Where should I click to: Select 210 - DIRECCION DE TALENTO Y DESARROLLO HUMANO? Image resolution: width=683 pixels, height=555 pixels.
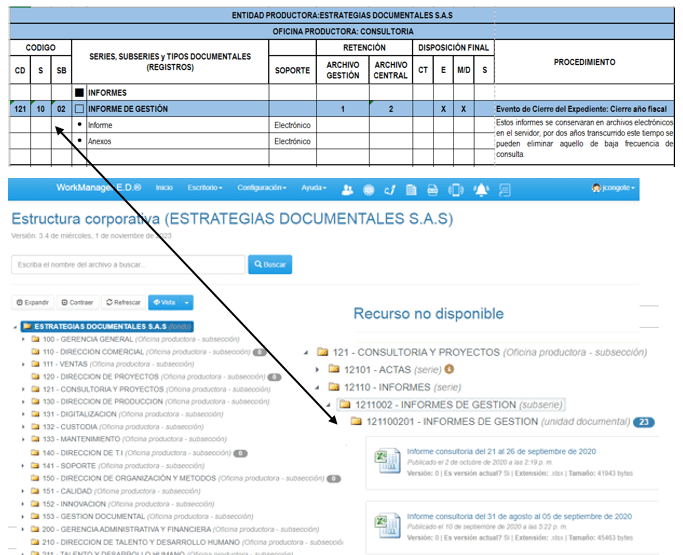(x=187, y=542)
